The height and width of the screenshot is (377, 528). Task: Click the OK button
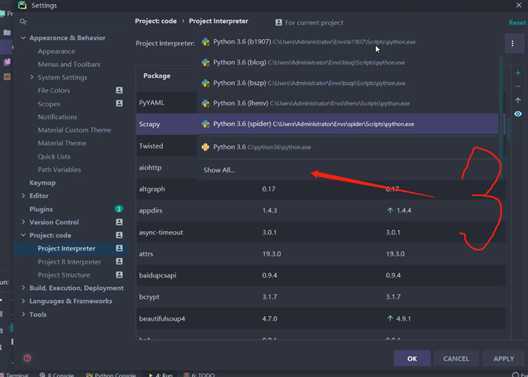[x=412, y=358]
